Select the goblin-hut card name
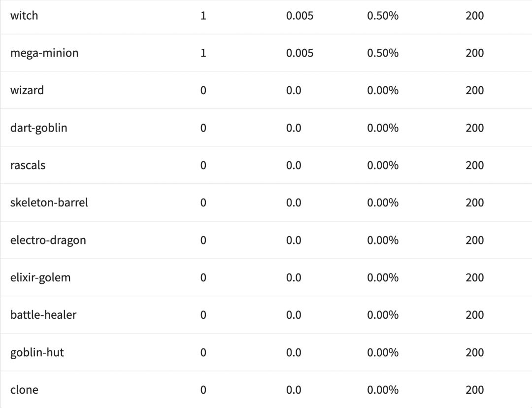 37,353
